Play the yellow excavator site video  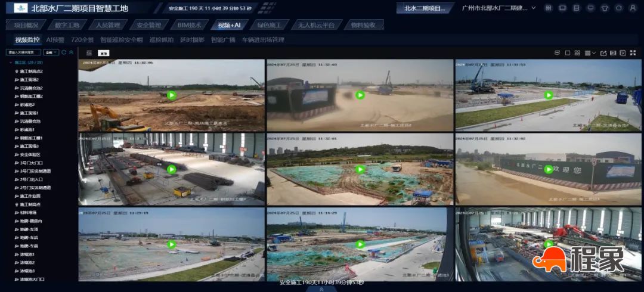[172, 95]
